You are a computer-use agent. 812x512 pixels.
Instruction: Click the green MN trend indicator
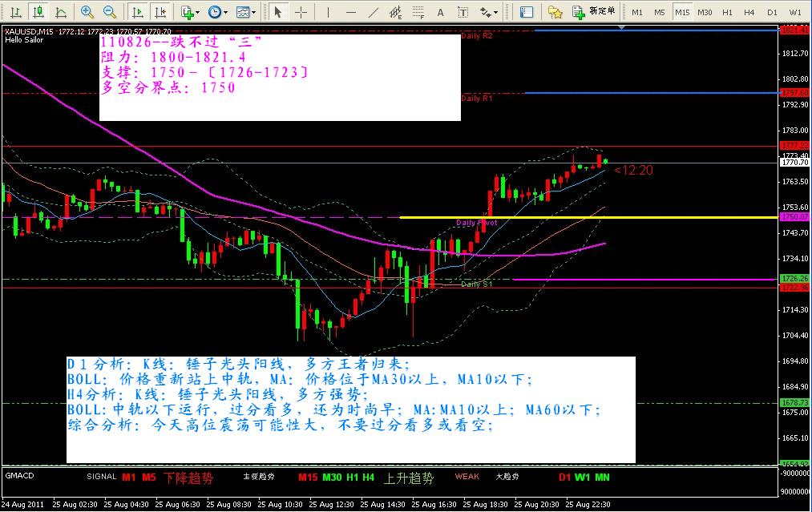tap(602, 478)
